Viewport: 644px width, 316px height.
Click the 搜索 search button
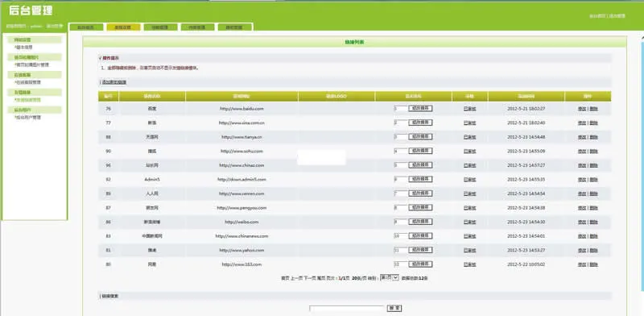(x=394, y=308)
